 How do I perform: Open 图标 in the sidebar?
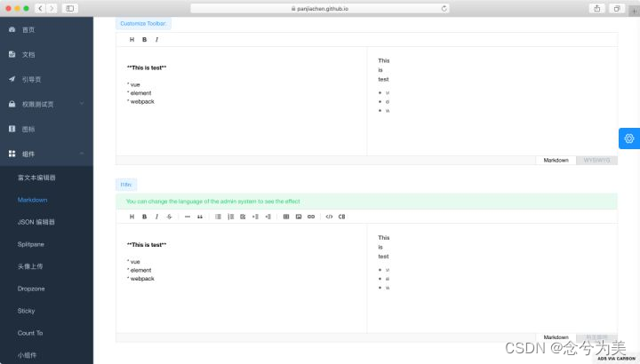click(46, 130)
